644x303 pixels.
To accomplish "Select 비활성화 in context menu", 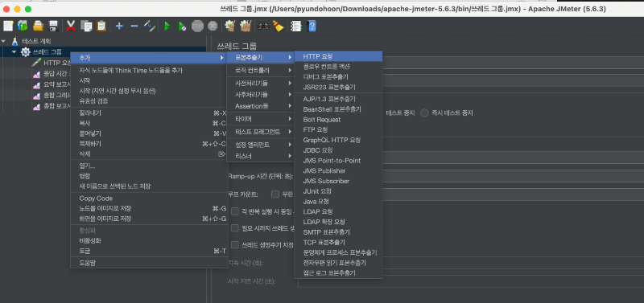I will click(x=149, y=240).
